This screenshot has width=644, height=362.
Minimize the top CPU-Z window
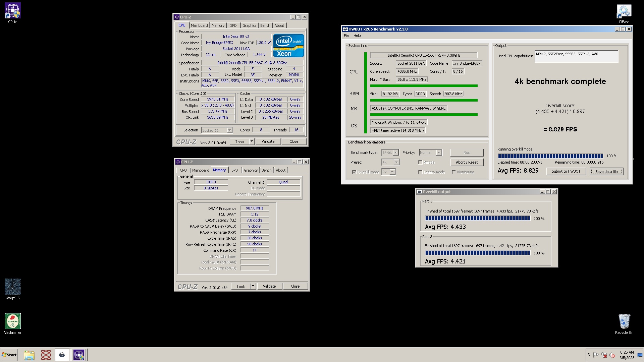[293, 17]
